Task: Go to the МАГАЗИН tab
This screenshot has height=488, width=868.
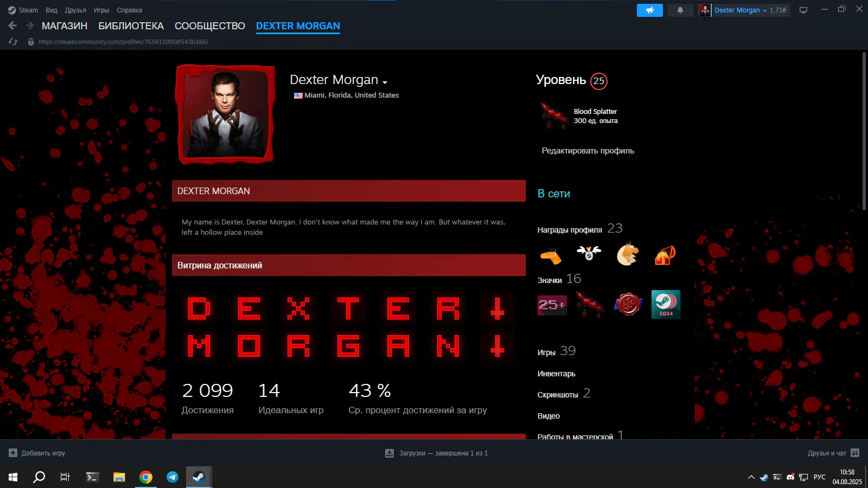Action: click(x=65, y=26)
